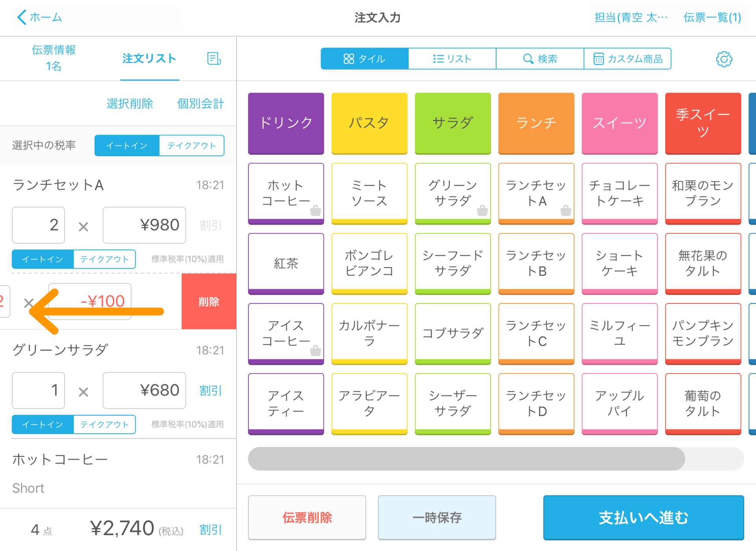Set ランチセットA to テイクアウト

[104, 259]
